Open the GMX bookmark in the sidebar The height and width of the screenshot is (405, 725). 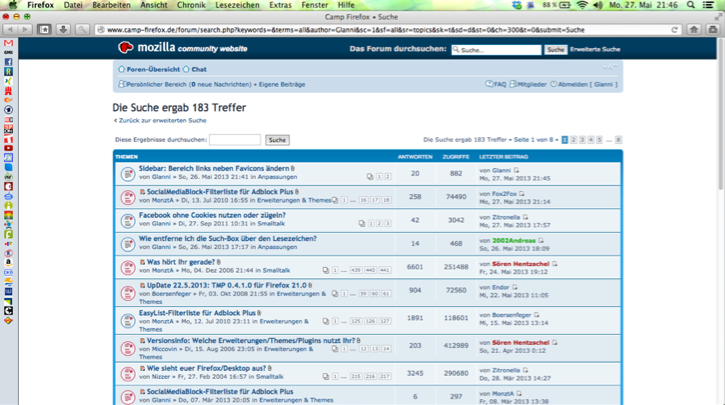(x=8, y=52)
